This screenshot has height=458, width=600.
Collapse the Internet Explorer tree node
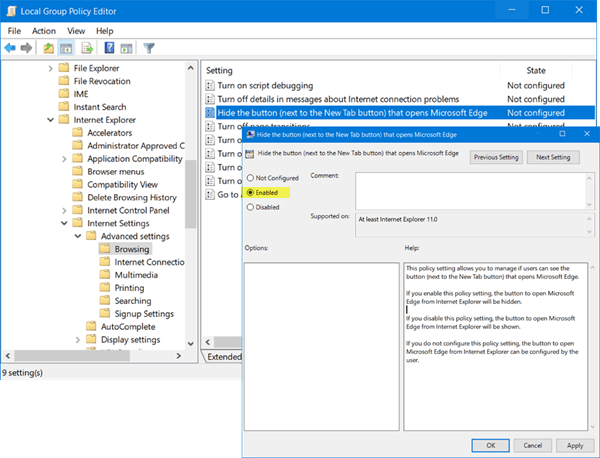click(x=51, y=120)
